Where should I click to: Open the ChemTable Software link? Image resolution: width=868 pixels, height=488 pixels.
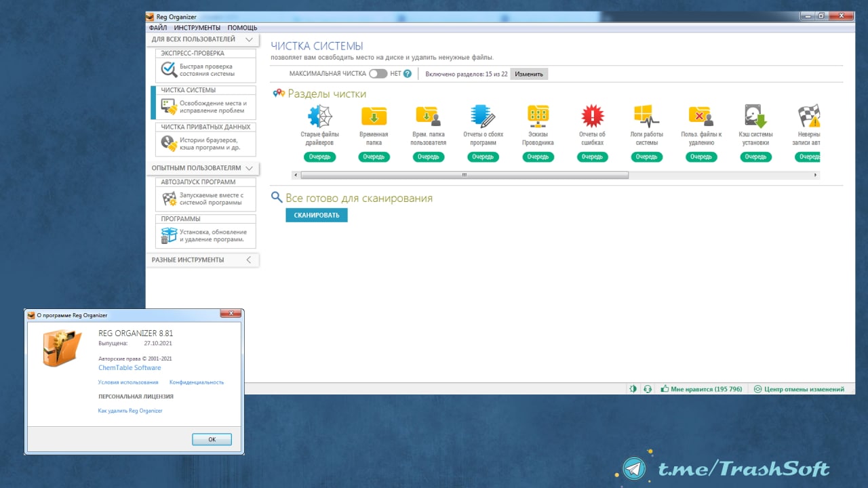tap(130, 368)
